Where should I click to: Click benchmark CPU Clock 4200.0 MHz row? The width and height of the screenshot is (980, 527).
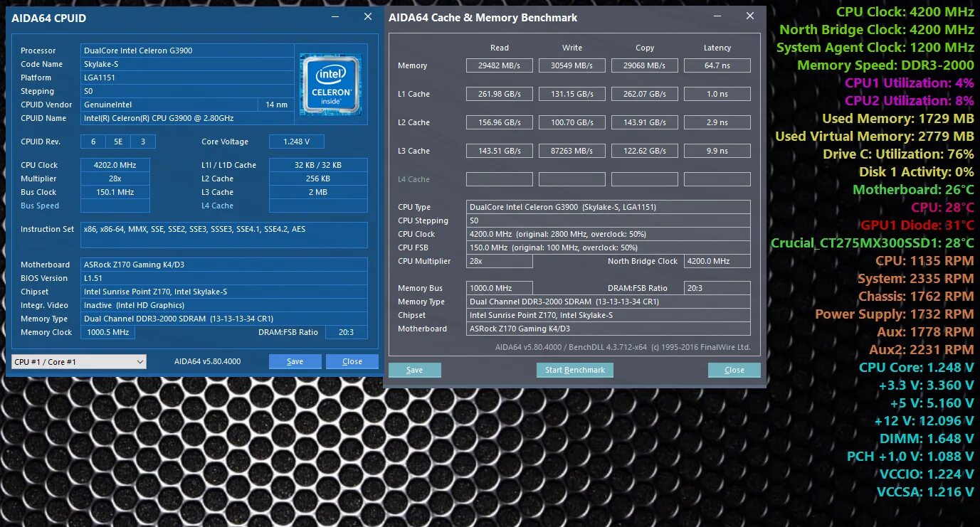coord(608,234)
